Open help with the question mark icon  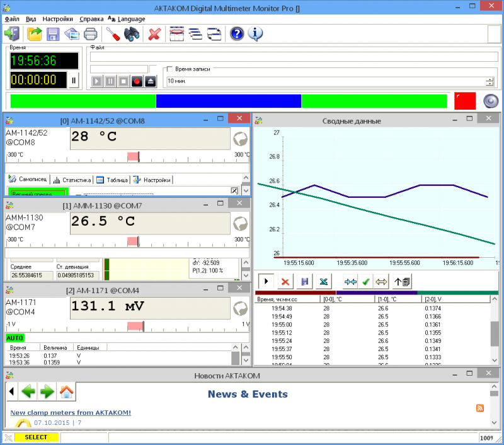(237, 34)
